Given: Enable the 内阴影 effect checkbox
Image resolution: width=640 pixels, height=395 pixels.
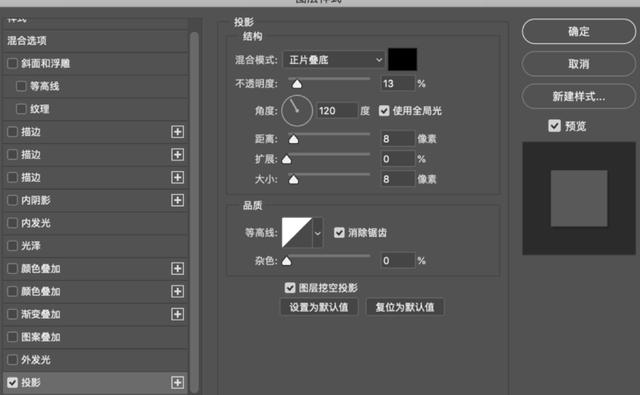Looking at the screenshot, I should click(x=12, y=200).
